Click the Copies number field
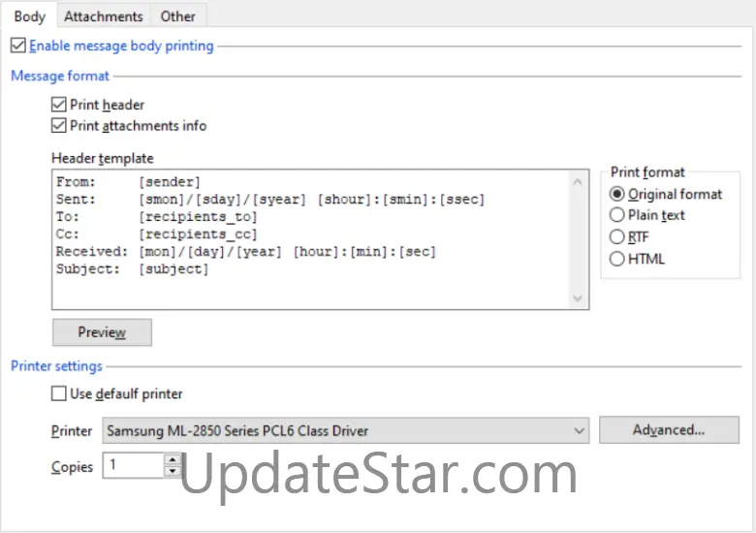 (134, 465)
